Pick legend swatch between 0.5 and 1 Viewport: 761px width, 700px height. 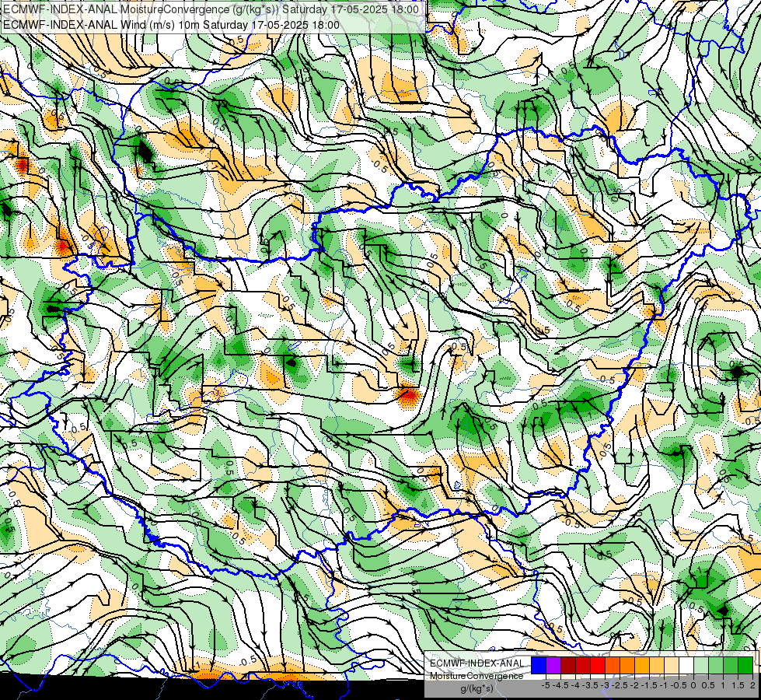[716, 665]
